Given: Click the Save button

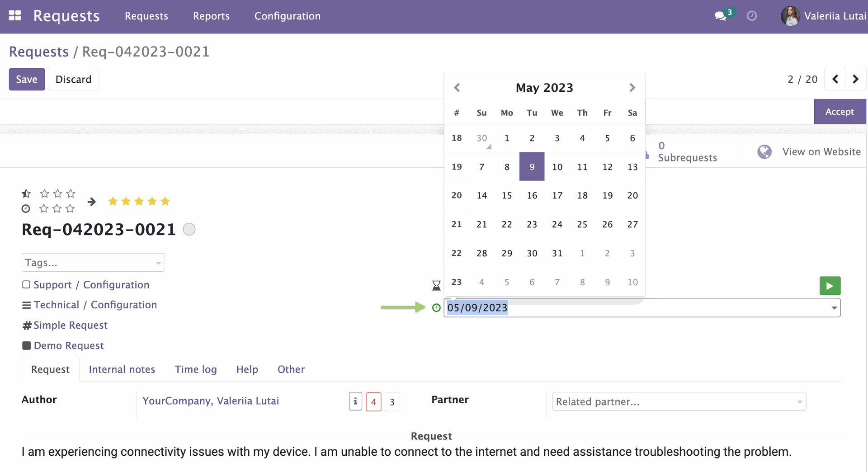Looking at the screenshot, I should tap(27, 79).
